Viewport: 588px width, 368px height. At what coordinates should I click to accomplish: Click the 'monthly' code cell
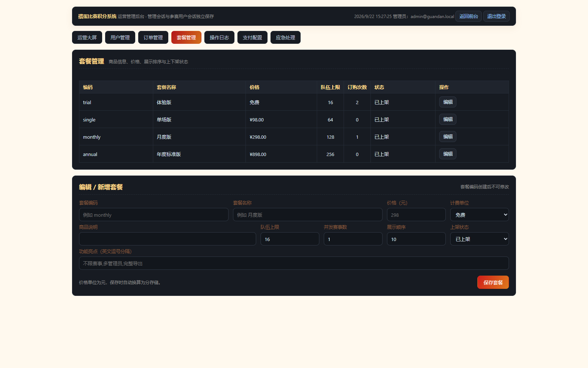pos(116,137)
